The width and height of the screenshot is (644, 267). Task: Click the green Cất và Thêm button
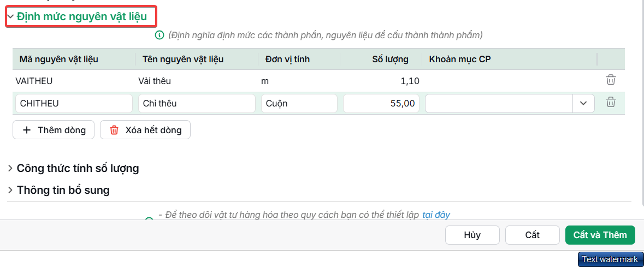point(600,235)
